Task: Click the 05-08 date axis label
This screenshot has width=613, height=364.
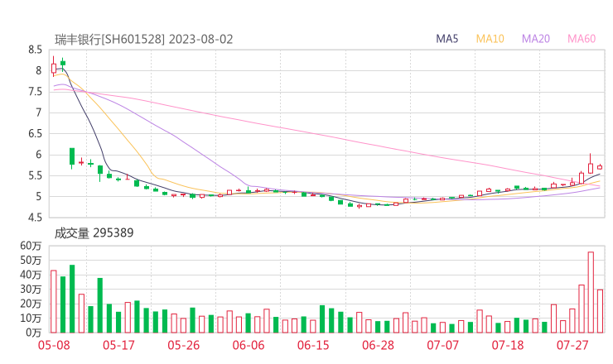Action: pyautogui.click(x=54, y=345)
